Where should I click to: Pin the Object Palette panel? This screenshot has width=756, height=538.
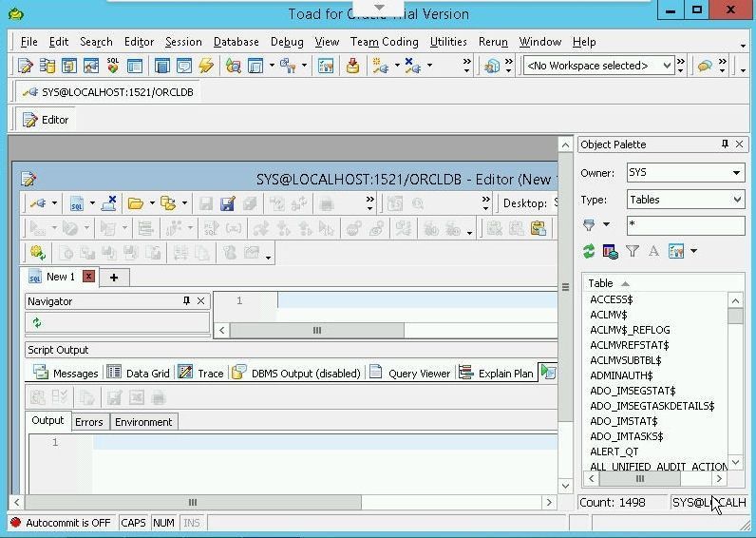tap(725, 144)
